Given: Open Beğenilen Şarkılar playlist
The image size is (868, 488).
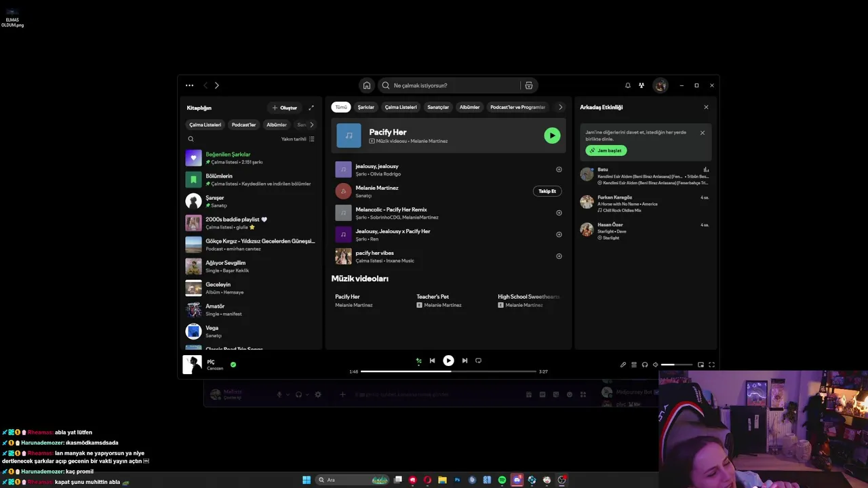Looking at the screenshot, I should (x=251, y=158).
